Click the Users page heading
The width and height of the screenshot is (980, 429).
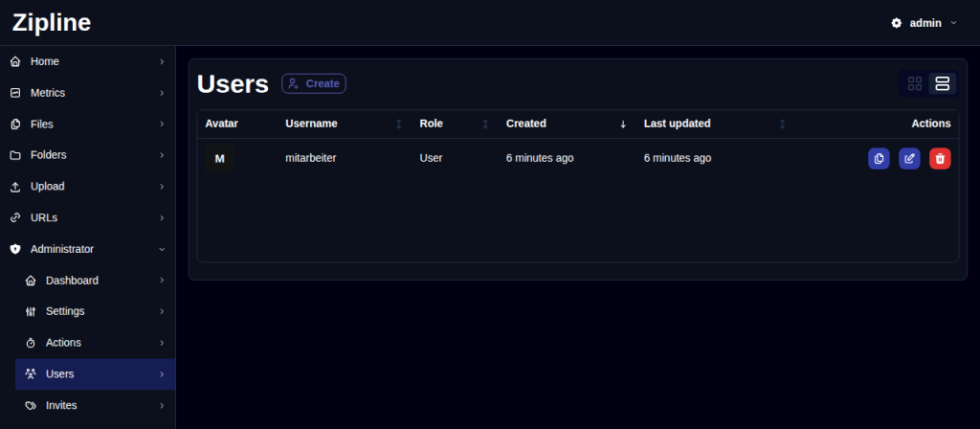coord(233,84)
